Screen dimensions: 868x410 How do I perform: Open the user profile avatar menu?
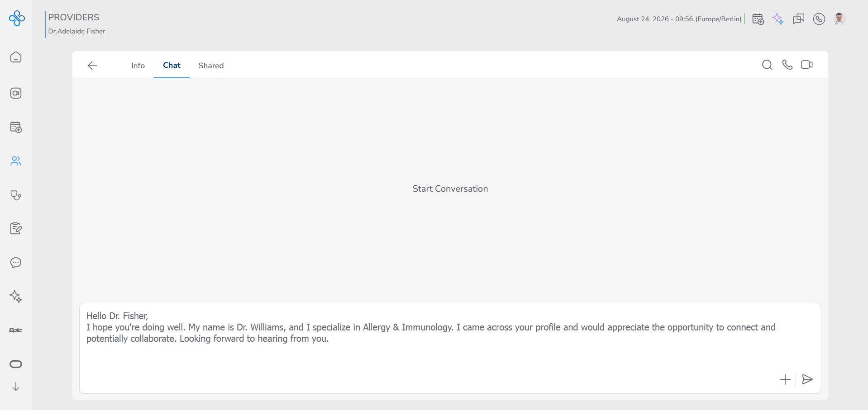click(x=839, y=19)
